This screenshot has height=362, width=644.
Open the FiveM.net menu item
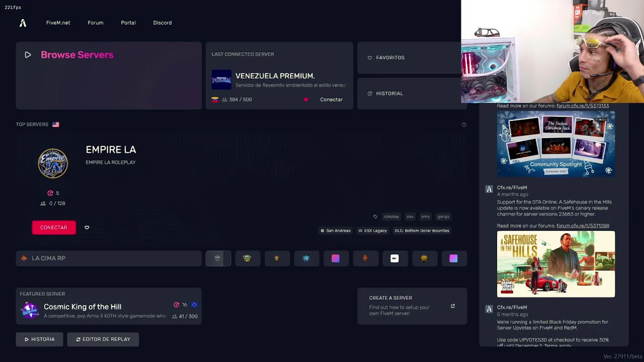[58, 23]
